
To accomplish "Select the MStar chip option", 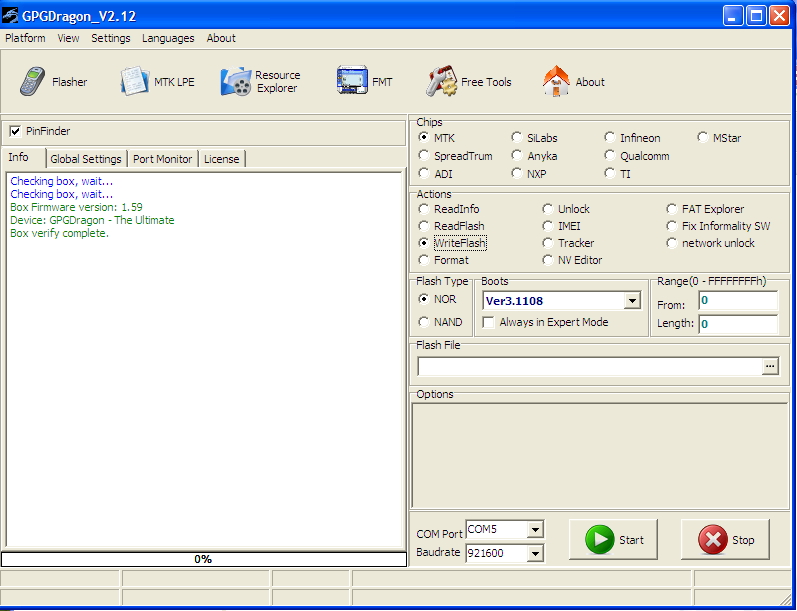I will (x=702, y=137).
